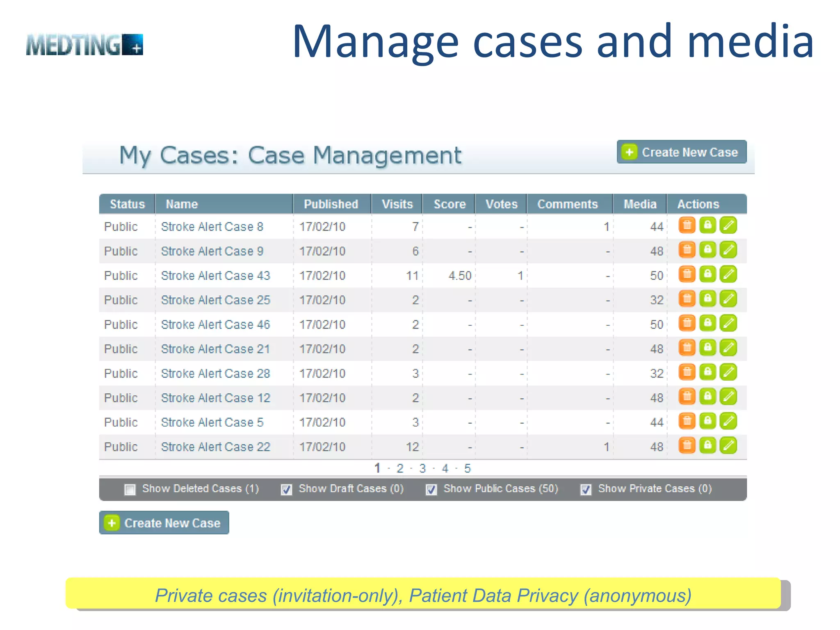The height and width of the screenshot is (630, 840).
Task: Go to page 2 of cases
Action: coord(400,468)
